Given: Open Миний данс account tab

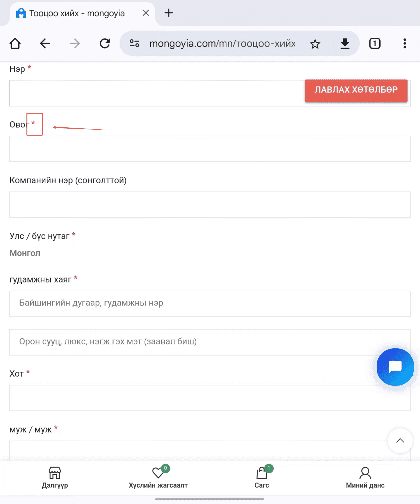Looking at the screenshot, I should click(x=365, y=478).
